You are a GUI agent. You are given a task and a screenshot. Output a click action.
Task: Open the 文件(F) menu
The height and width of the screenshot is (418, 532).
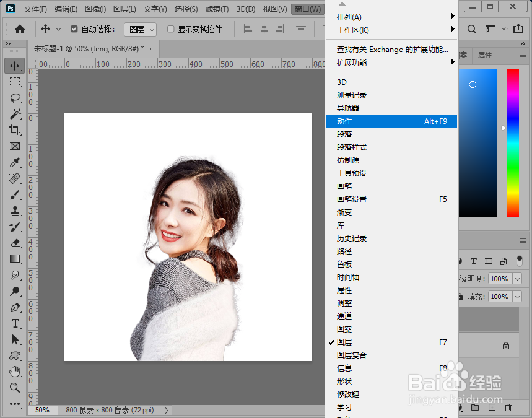(x=35, y=9)
